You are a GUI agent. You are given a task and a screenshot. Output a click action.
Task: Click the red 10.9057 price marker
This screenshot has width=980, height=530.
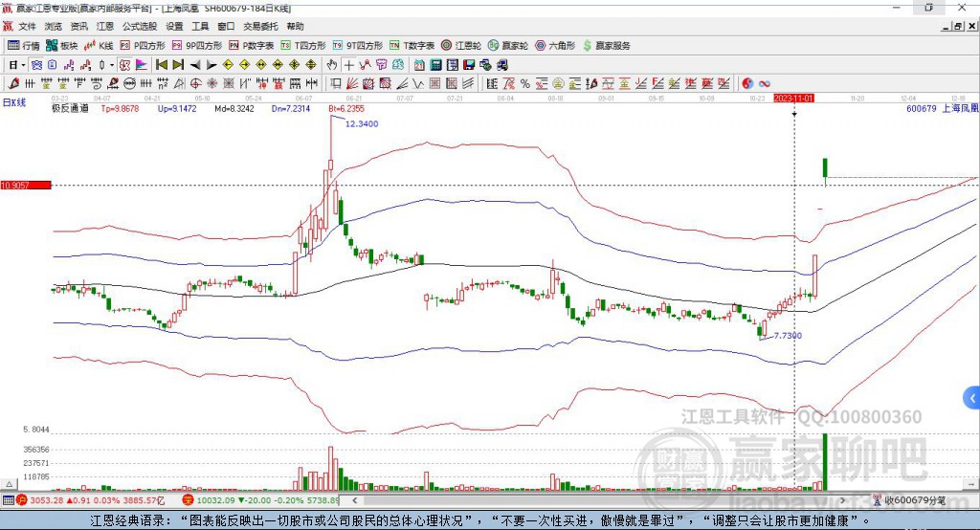(x=26, y=185)
